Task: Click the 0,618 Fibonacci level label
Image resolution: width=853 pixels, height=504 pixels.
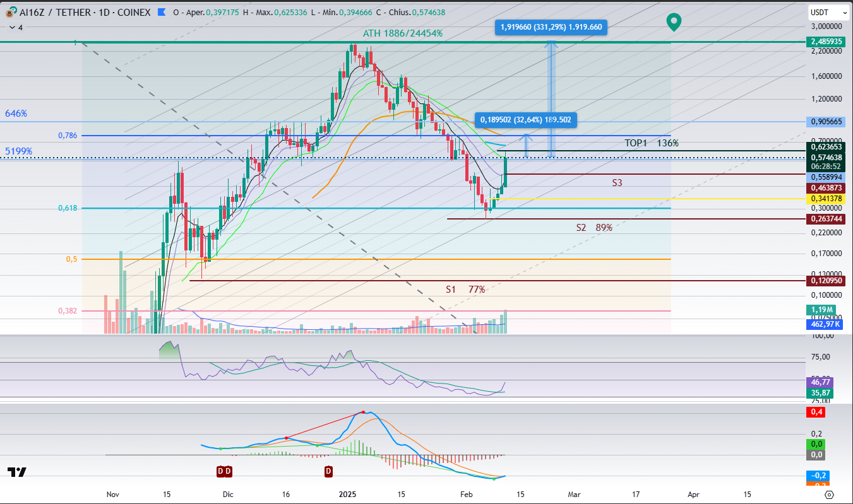Action: [x=67, y=208]
